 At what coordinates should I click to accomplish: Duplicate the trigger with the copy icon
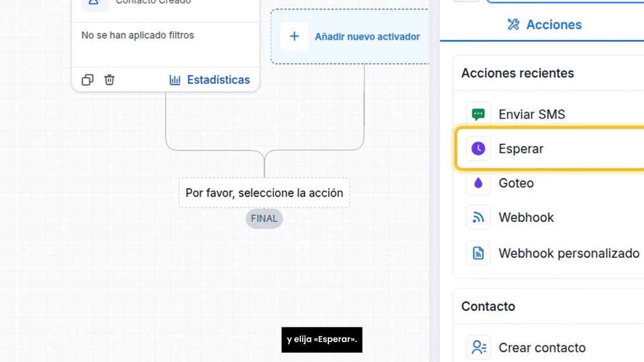click(x=87, y=80)
